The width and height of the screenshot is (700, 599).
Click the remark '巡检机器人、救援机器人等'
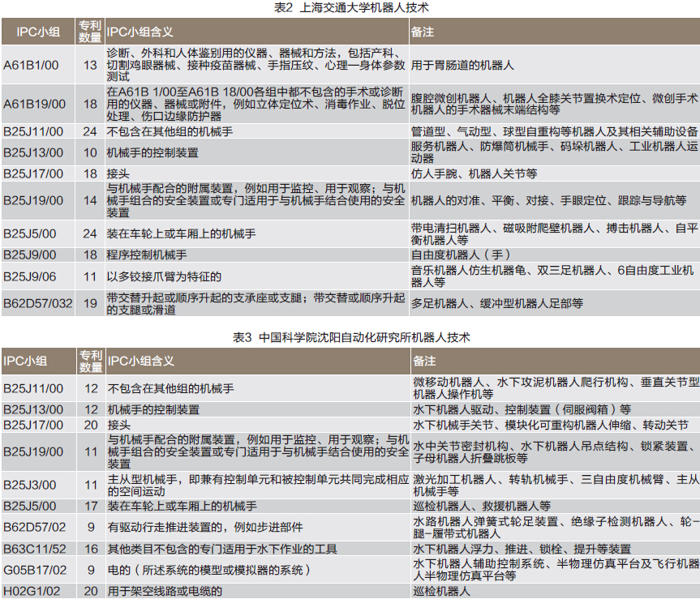pos(482,506)
